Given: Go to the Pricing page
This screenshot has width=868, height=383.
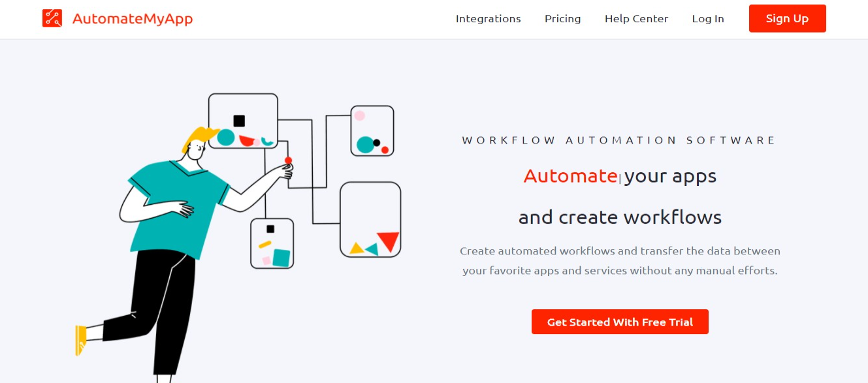Looking at the screenshot, I should [563, 19].
